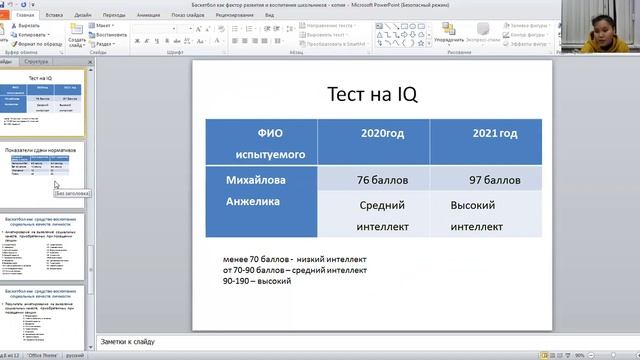Select the rectangle shape in the gallery
640x360 pixels.
point(404,27)
